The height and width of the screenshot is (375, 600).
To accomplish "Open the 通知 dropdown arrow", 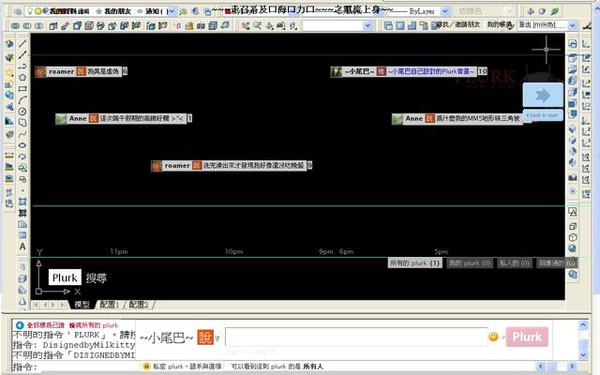I will coord(172,11).
